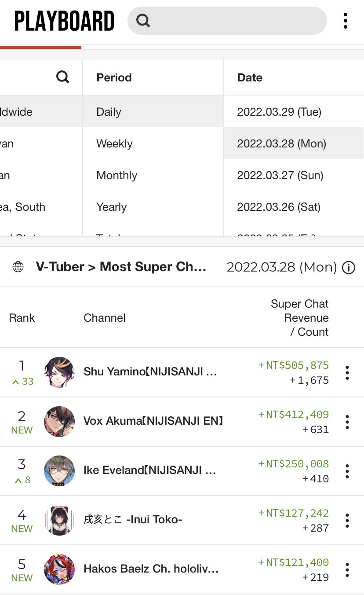Open the top-right three-dot menu
Screen dimensions: 364x595
point(346,21)
